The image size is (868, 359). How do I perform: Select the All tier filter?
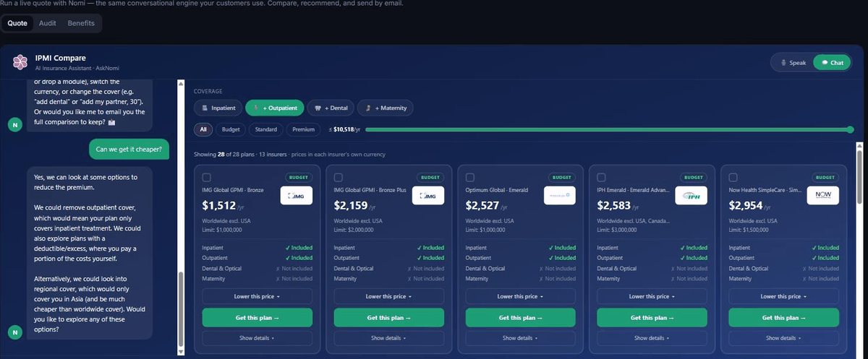tap(203, 129)
